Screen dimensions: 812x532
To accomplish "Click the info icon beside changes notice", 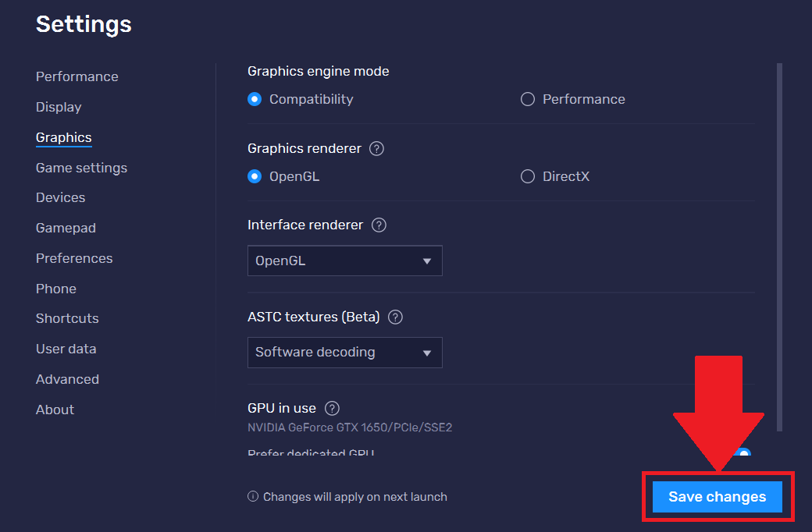I will coord(252,496).
